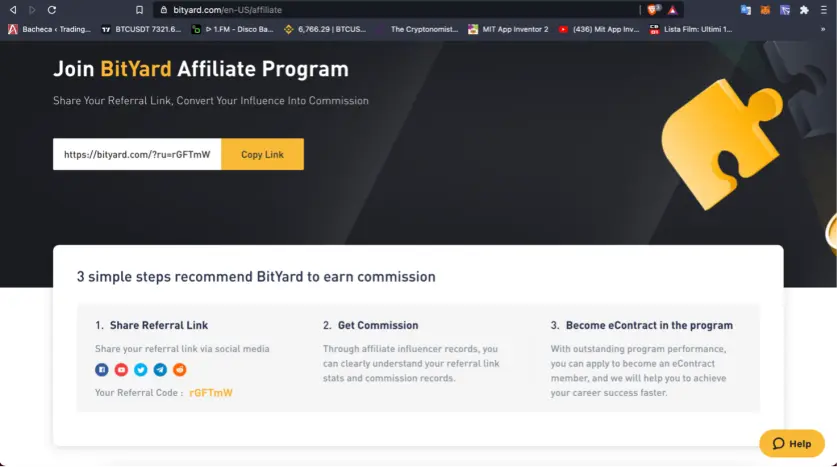Click the 3 simple steps heading
This screenshot has width=838, height=469.
pos(256,277)
